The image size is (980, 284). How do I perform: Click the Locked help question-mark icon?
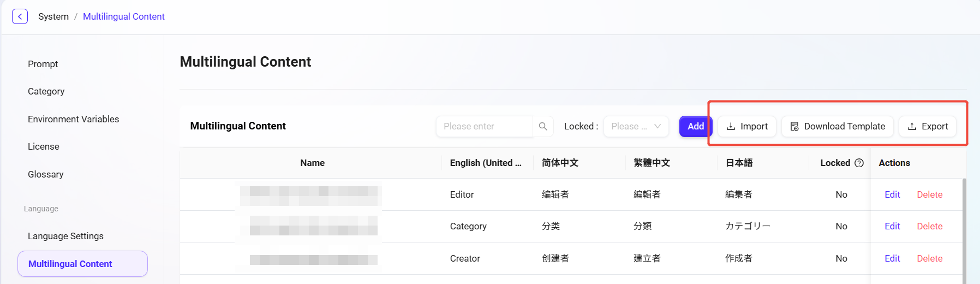(x=859, y=163)
